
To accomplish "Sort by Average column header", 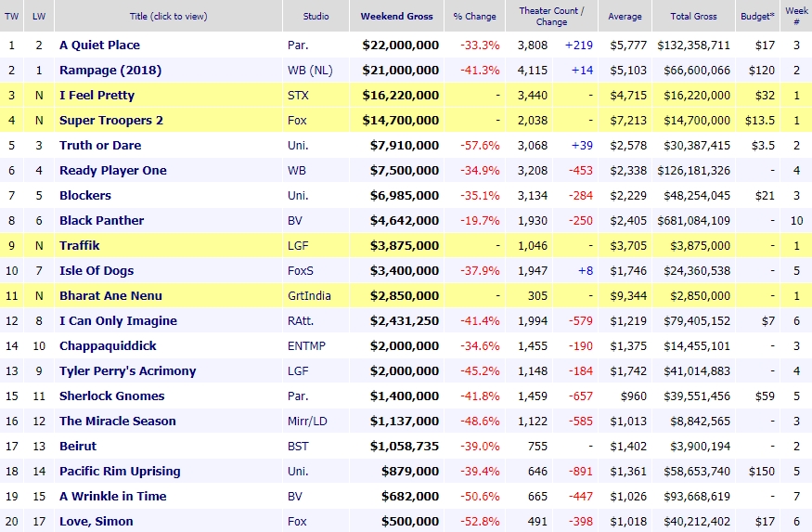I will (x=625, y=16).
